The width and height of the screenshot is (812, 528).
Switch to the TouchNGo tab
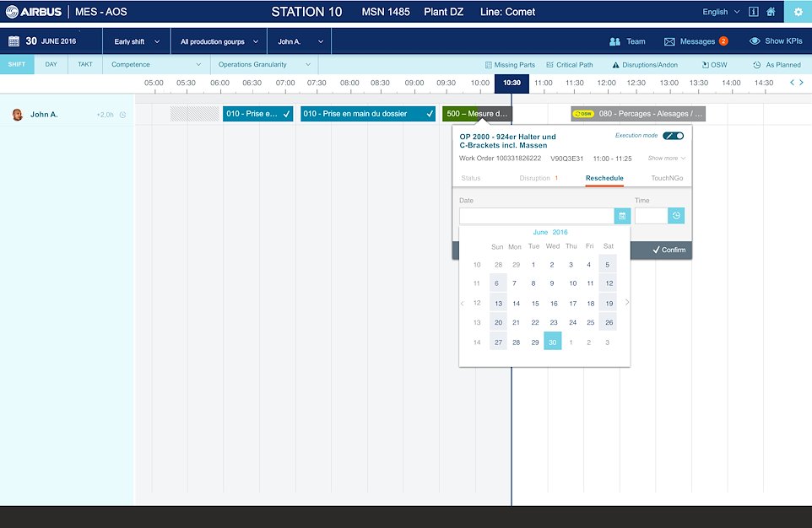[667, 178]
